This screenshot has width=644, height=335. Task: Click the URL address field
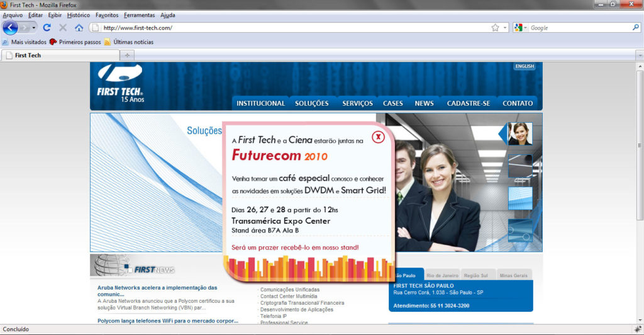pos(296,28)
